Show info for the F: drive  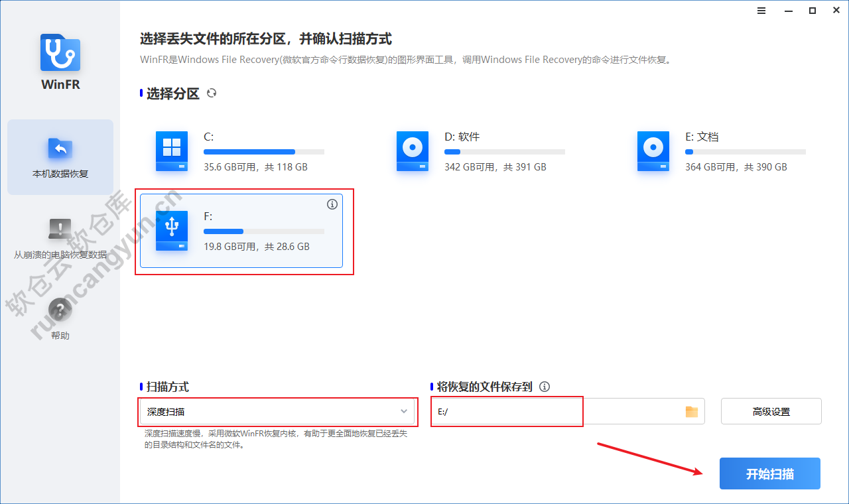[x=332, y=204]
